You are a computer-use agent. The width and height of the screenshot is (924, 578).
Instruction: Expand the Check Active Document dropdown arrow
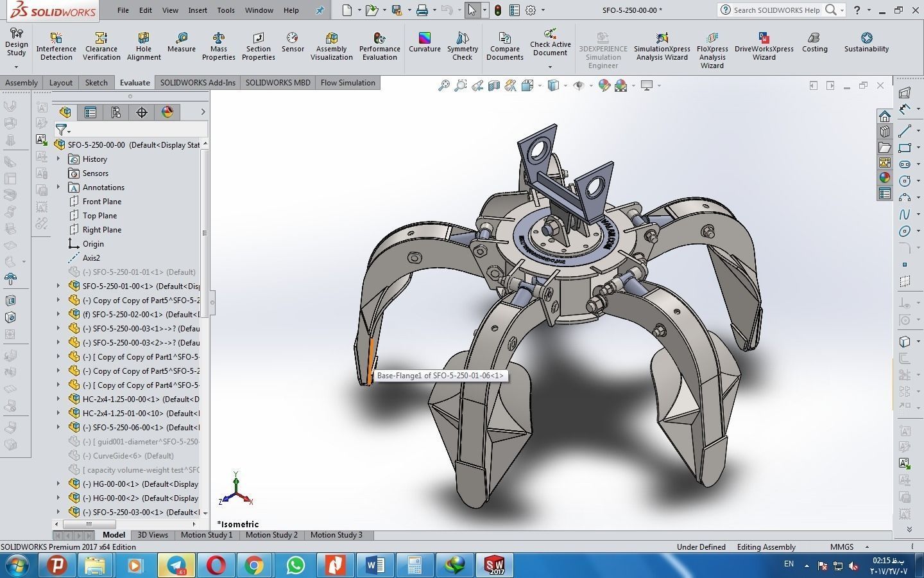tap(550, 67)
